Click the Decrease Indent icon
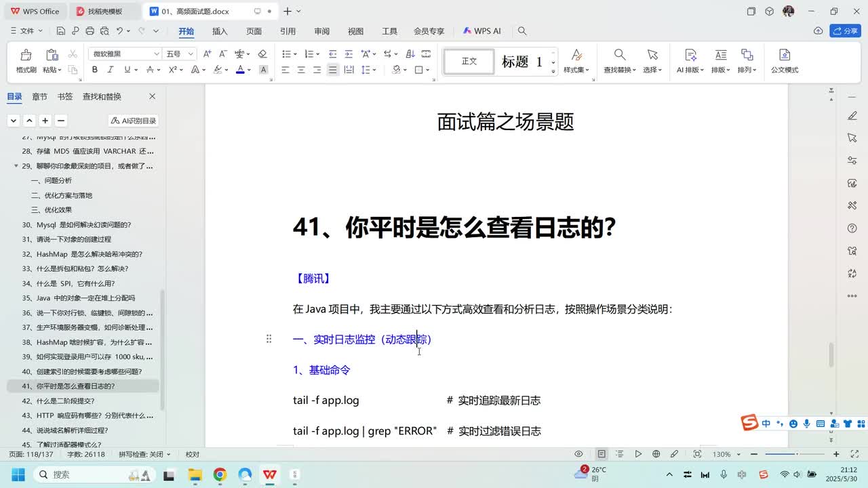Screen dimensions: 868x488 [332, 54]
